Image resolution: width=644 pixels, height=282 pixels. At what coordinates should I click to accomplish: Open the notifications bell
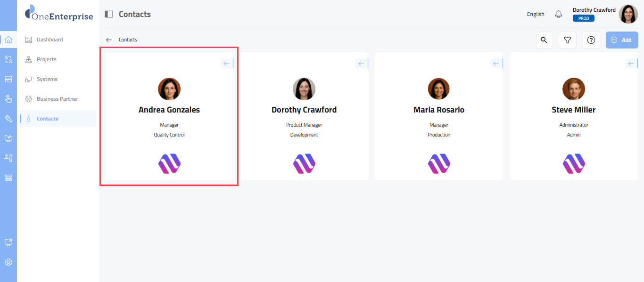coord(559,14)
